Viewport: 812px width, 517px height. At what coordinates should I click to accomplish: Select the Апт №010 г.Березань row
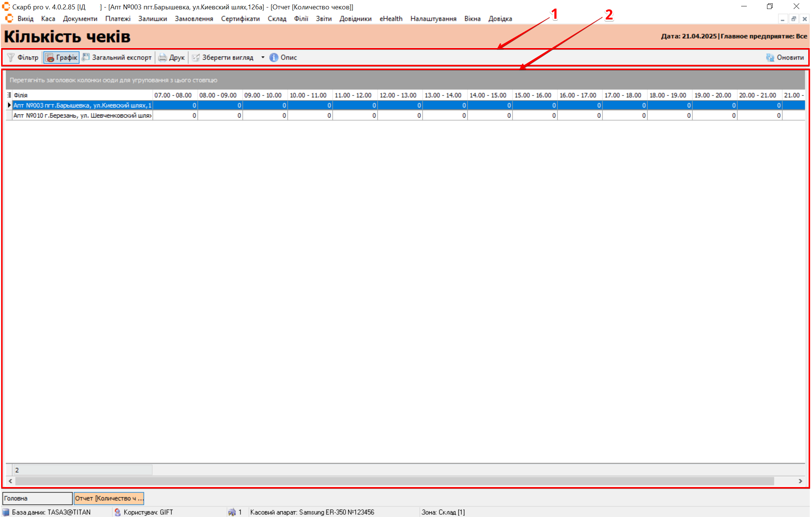[82, 115]
